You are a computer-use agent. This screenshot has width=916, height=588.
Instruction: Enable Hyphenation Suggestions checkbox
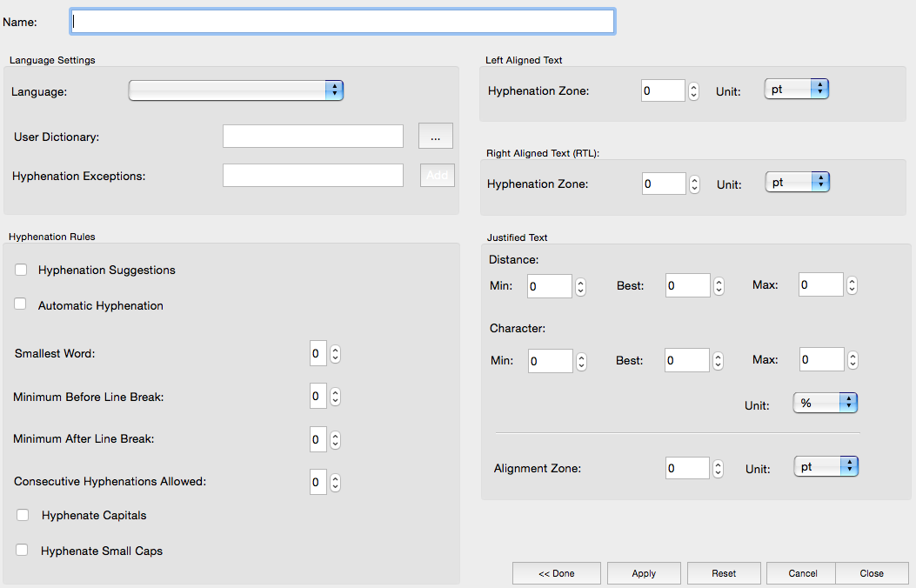[21, 270]
